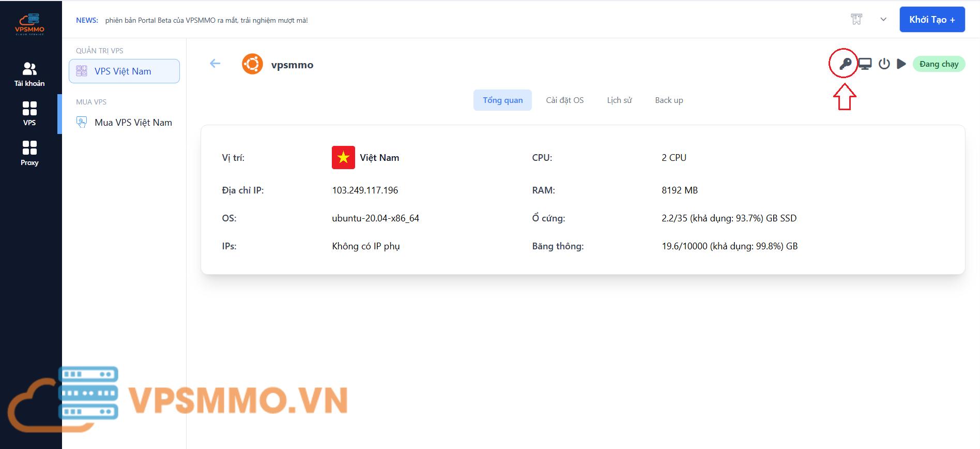Click the Khởi Tạo + button
Viewport: 980px width, 449px height.
tap(932, 20)
